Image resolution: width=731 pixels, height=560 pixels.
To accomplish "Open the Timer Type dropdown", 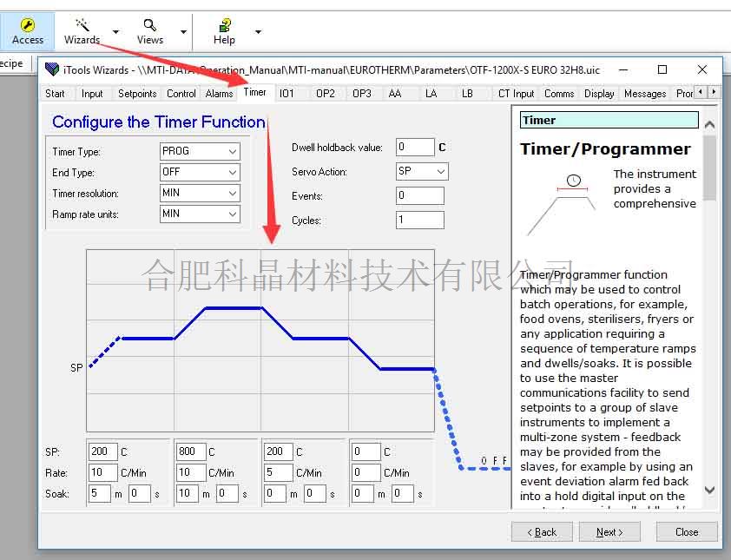I will pos(200,151).
